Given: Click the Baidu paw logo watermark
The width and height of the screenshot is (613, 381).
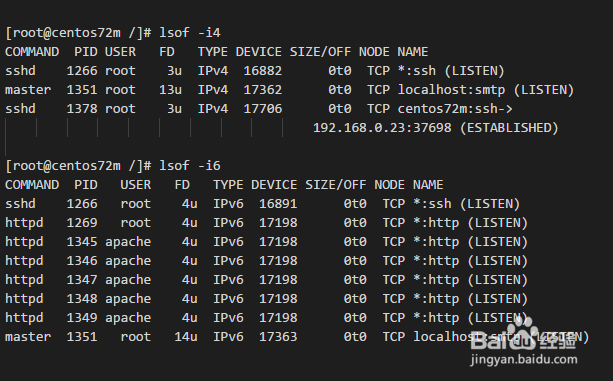Looking at the screenshot, I should [523, 334].
